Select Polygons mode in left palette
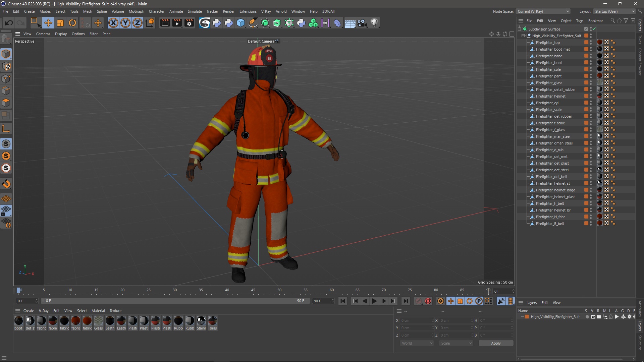 (6, 103)
